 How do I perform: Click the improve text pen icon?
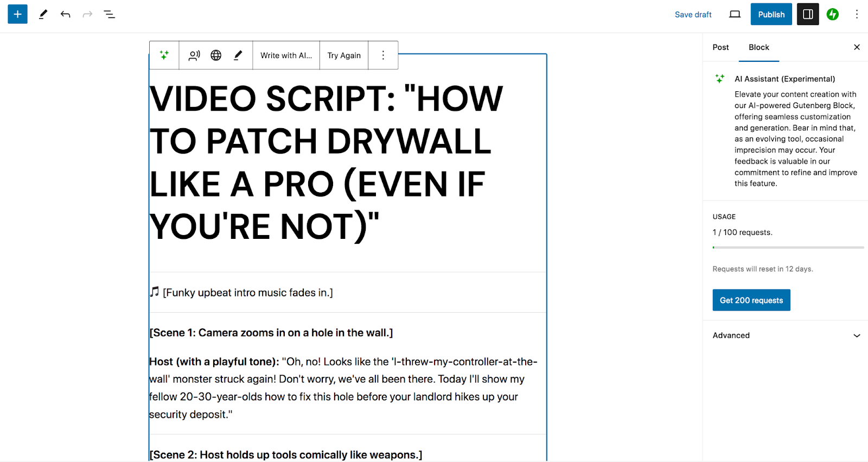click(x=238, y=55)
